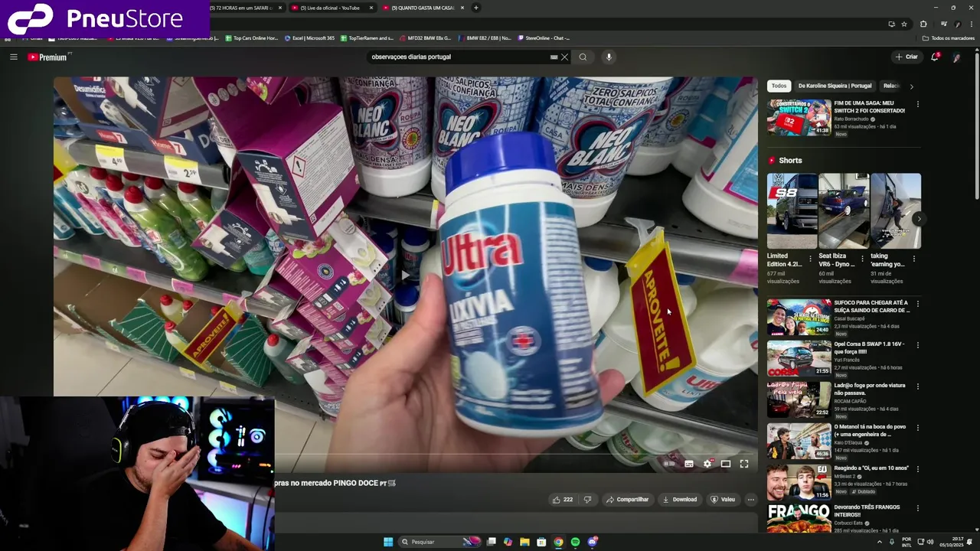The image size is (980, 551).
Task: Click the Criar button
Action: [906, 57]
